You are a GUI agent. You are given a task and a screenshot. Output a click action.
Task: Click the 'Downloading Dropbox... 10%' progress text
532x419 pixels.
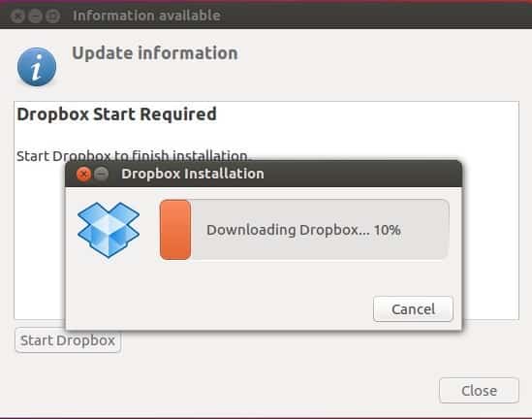[303, 230]
